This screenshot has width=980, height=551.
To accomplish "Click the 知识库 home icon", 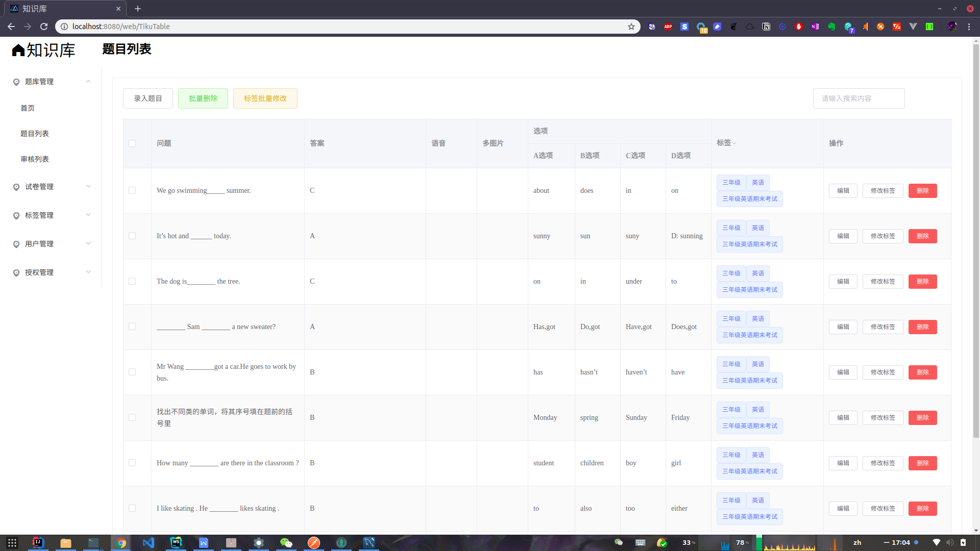I will 18,50.
